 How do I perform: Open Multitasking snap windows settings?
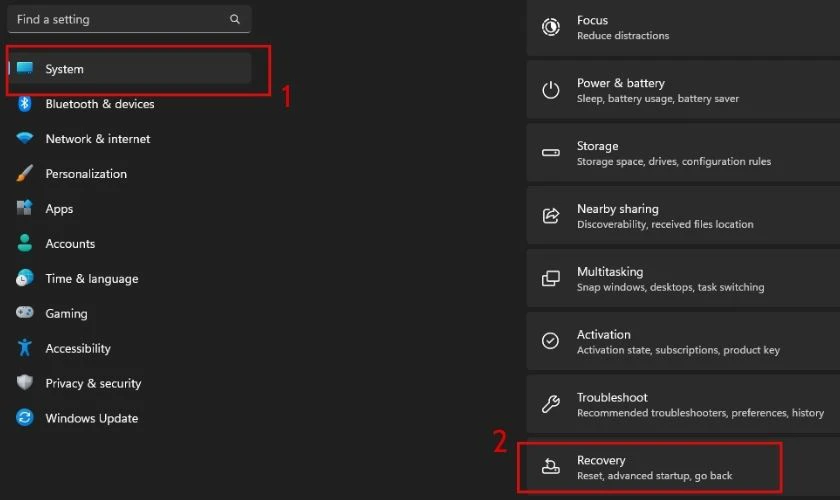point(683,279)
